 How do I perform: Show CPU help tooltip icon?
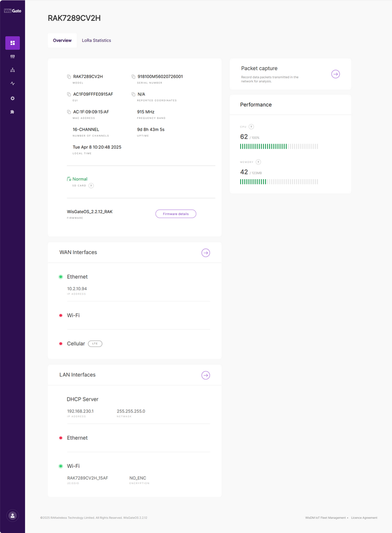pos(251,127)
